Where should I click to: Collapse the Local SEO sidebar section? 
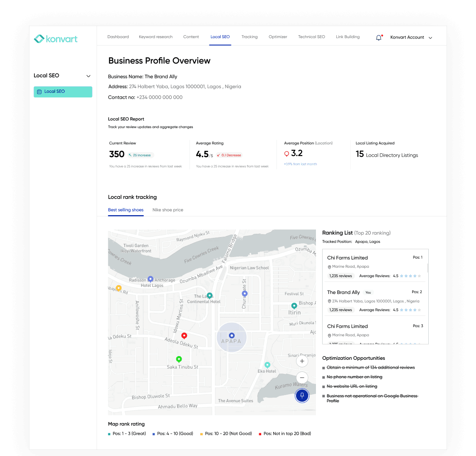[x=88, y=75]
